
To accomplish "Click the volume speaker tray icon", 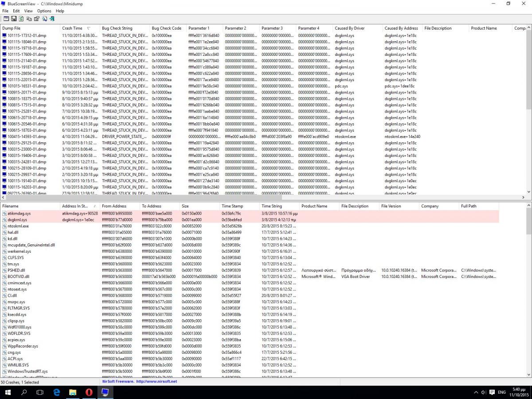I will (483, 392).
